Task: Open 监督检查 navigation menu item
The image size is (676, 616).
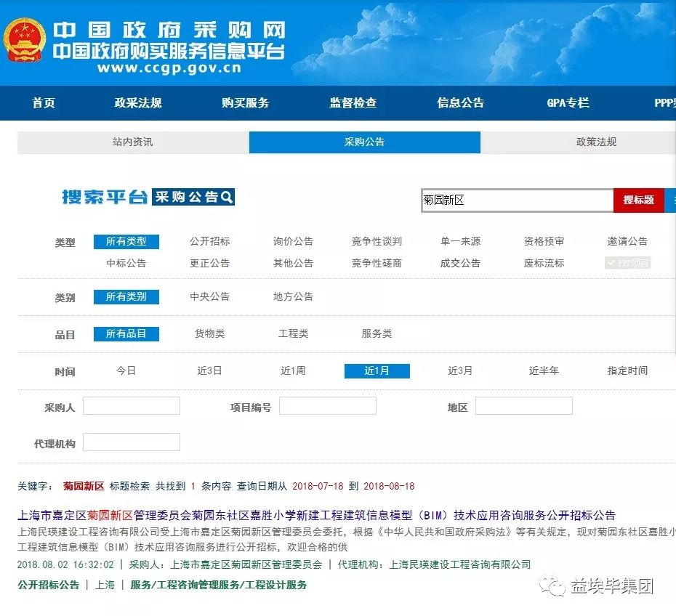Action: click(x=353, y=103)
